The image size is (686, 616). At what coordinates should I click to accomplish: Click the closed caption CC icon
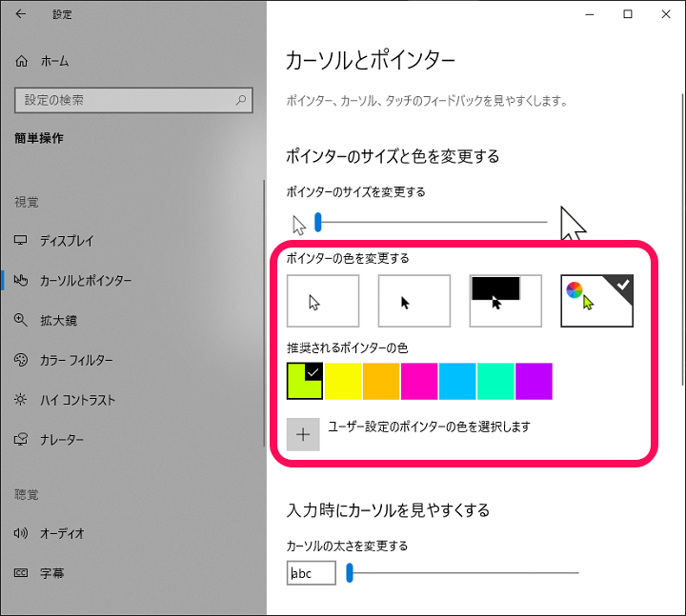tap(21, 573)
